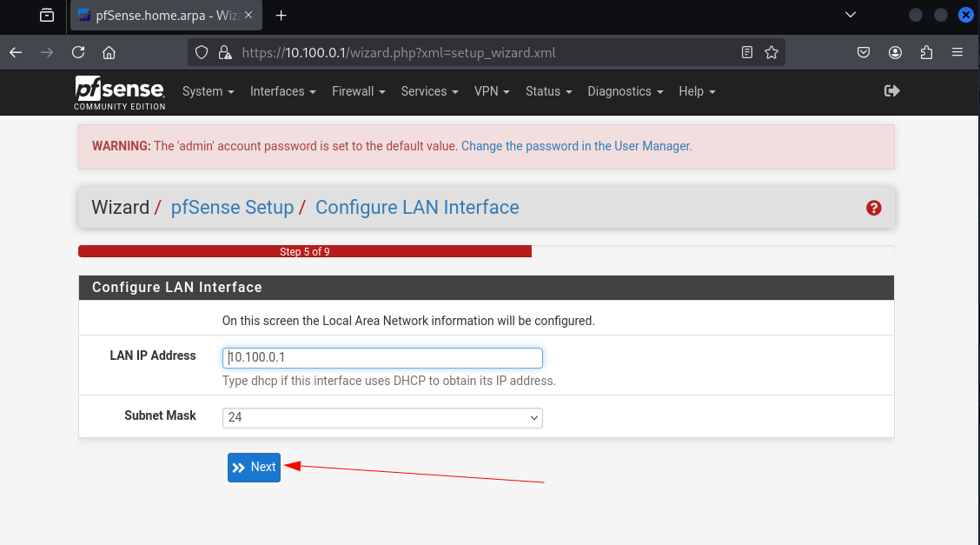Click the WARNING label in the alert
This screenshot has height=545, width=980.
122,146
